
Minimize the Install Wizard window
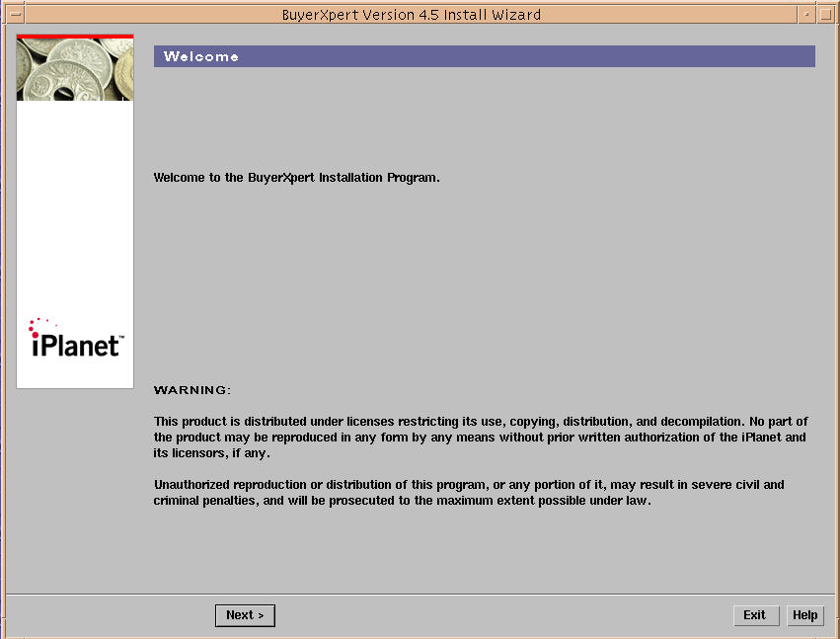coord(806,15)
